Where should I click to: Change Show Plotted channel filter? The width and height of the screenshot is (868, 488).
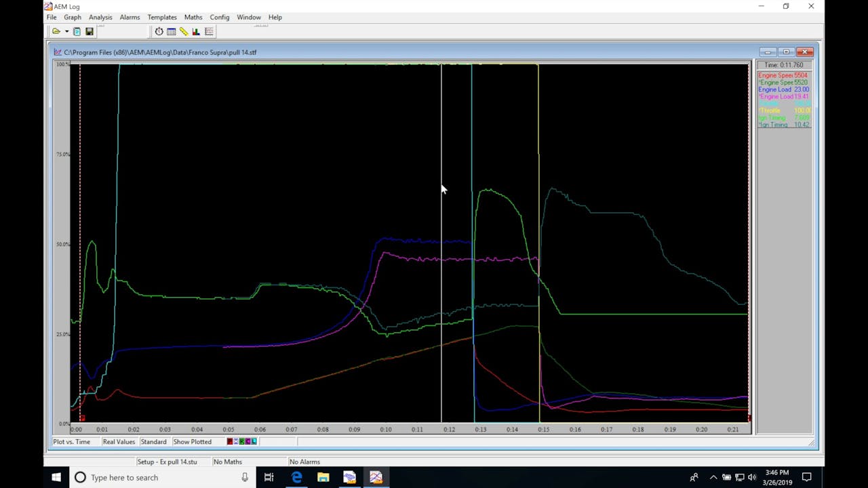pos(193,441)
